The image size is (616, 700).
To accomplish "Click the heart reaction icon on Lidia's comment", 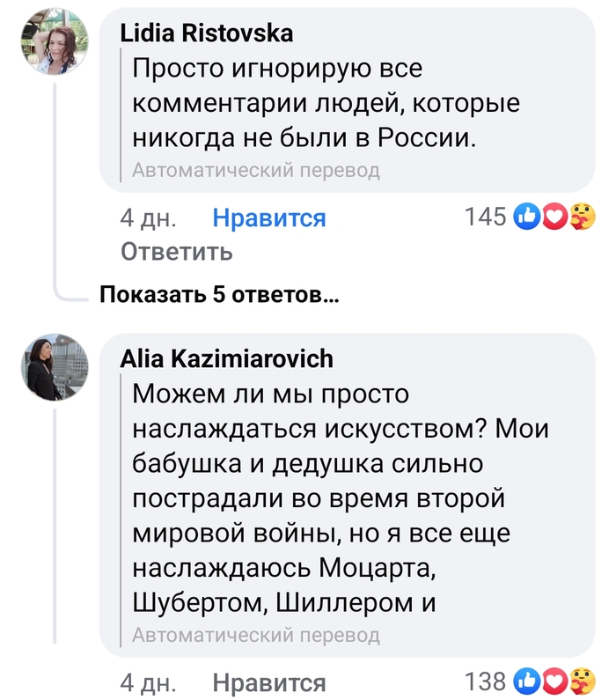I will [554, 217].
